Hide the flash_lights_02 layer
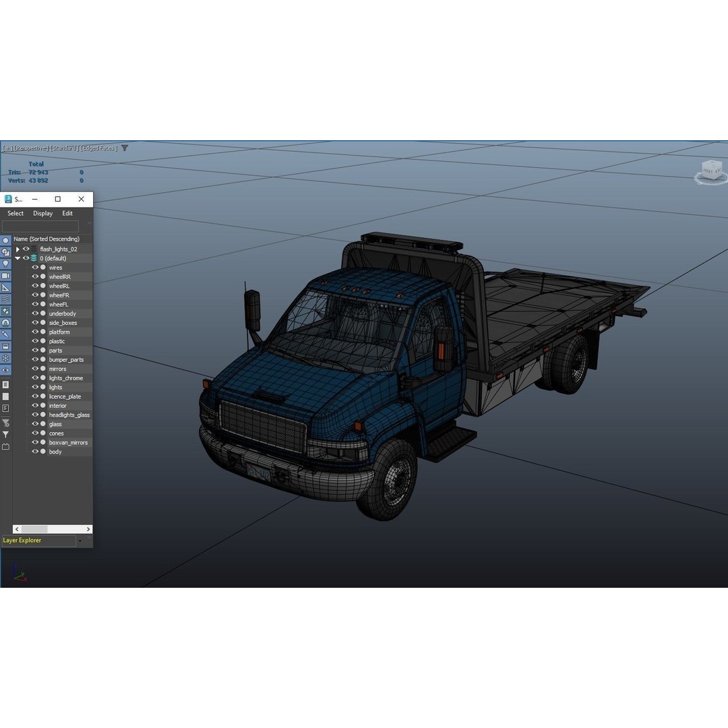This screenshot has height=728, width=728. click(x=26, y=249)
